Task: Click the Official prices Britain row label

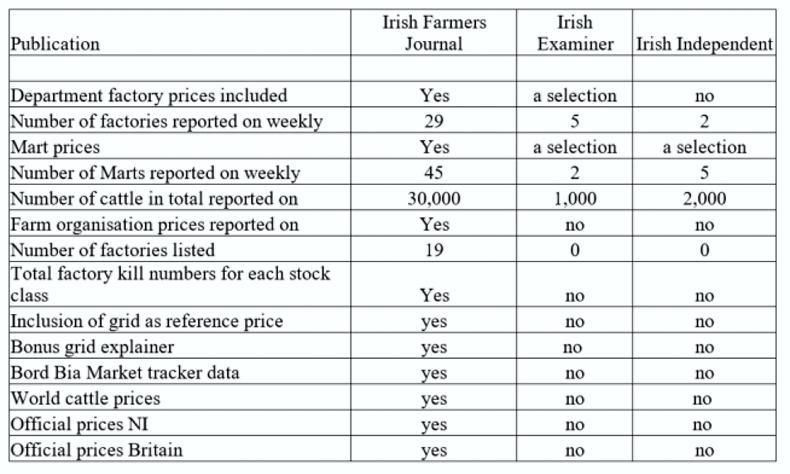Action: tap(96, 450)
